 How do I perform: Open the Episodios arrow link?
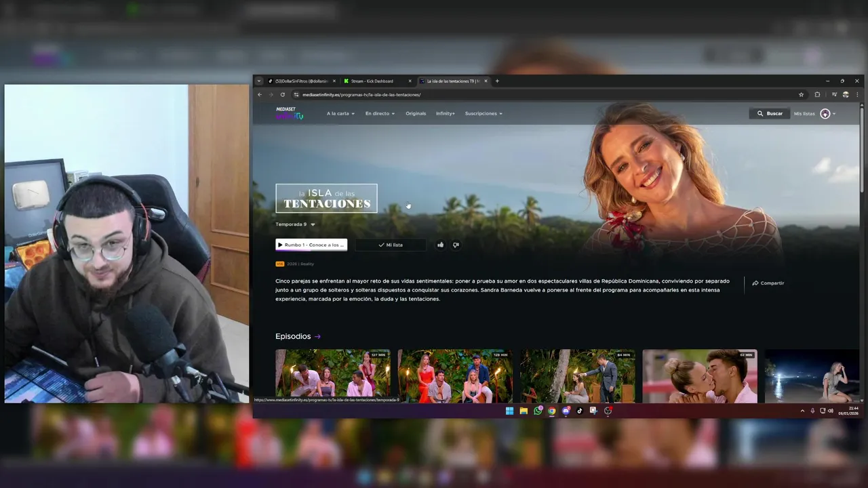pyautogui.click(x=317, y=336)
